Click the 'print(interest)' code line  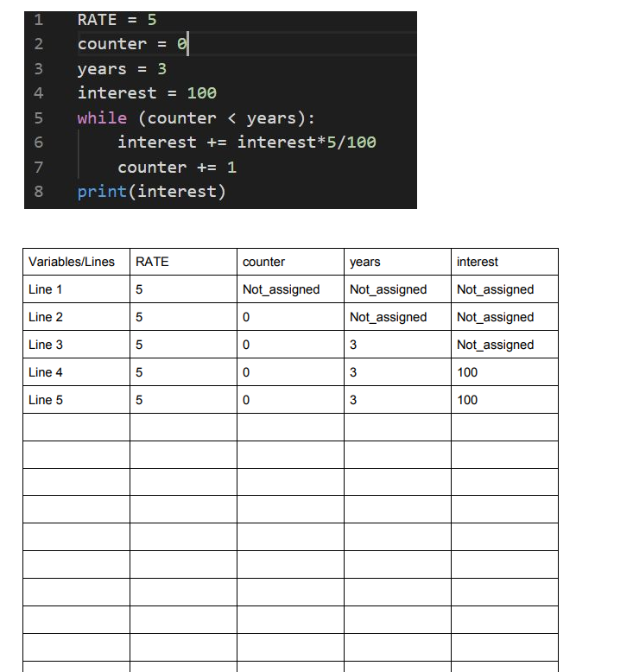[x=151, y=192]
